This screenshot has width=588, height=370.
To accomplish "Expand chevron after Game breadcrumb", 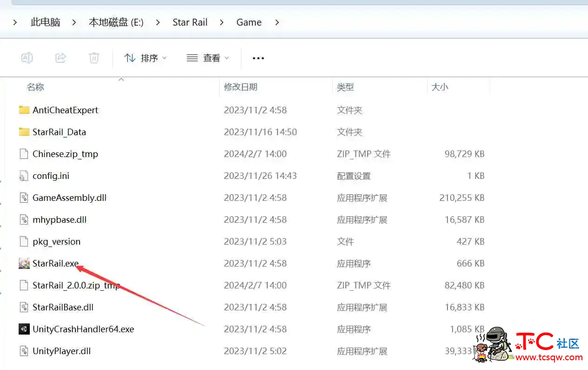I will point(277,22).
